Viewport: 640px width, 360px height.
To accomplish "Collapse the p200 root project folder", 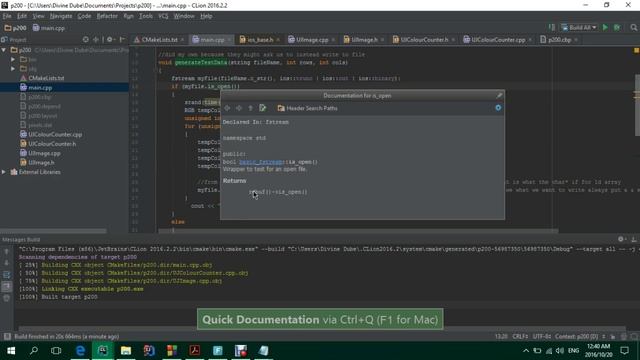I will coord(4,50).
